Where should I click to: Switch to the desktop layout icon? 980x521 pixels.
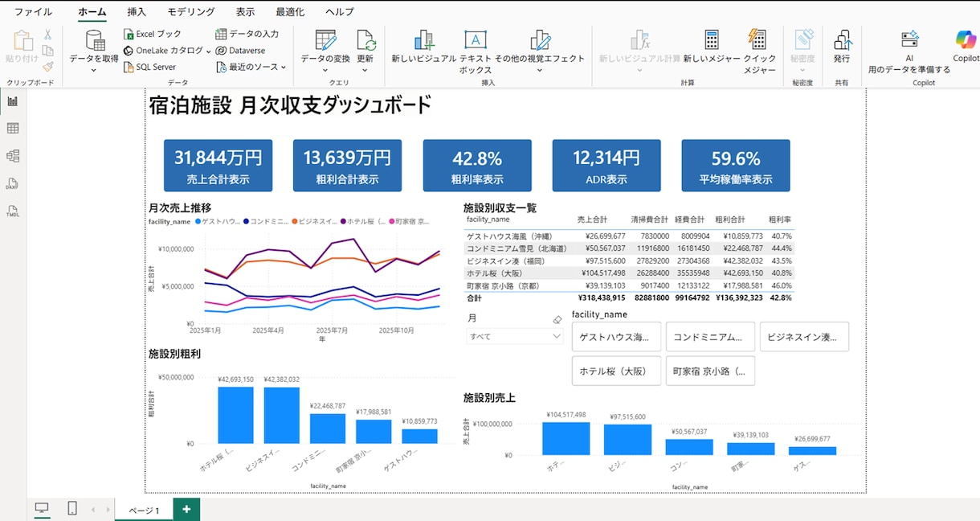pyautogui.click(x=42, y=508)
